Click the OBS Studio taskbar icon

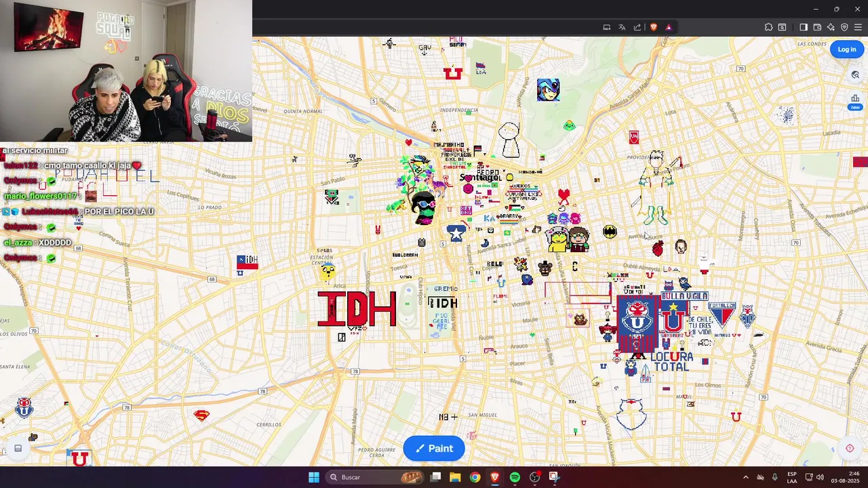(534, 477)
